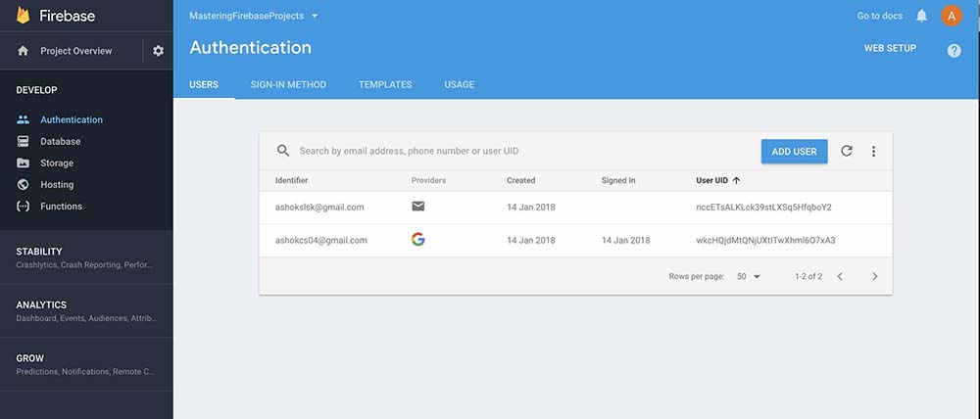Open the Templates tab
The width and height of the screenshot is (980, 419).
[x=385, y=85]
